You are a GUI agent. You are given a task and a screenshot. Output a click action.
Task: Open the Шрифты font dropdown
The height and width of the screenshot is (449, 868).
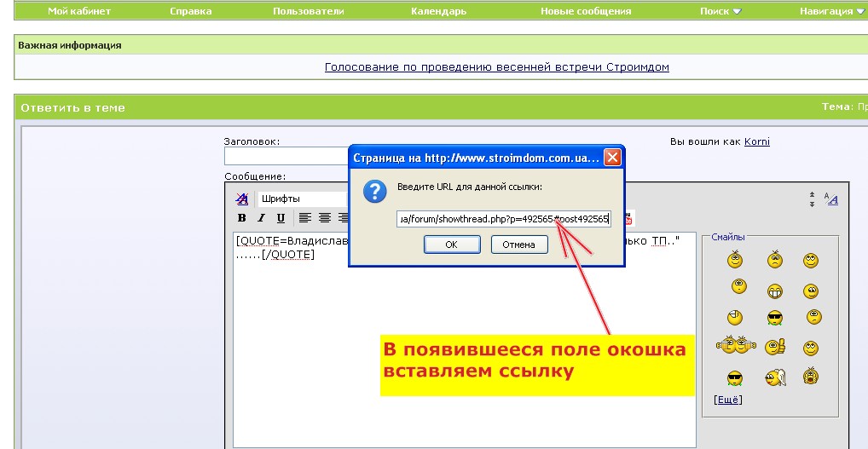click(304, 199)
